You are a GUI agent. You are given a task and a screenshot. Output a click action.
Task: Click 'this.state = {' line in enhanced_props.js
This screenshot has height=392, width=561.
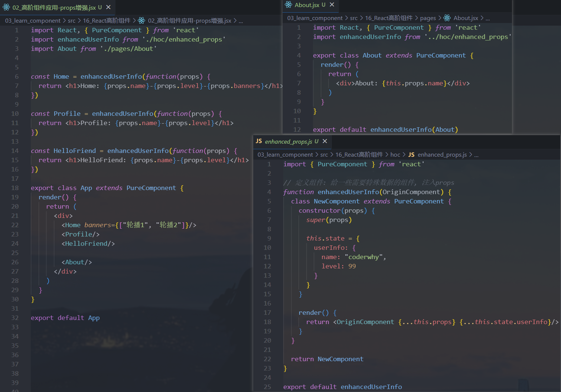[x=333, y=238]
